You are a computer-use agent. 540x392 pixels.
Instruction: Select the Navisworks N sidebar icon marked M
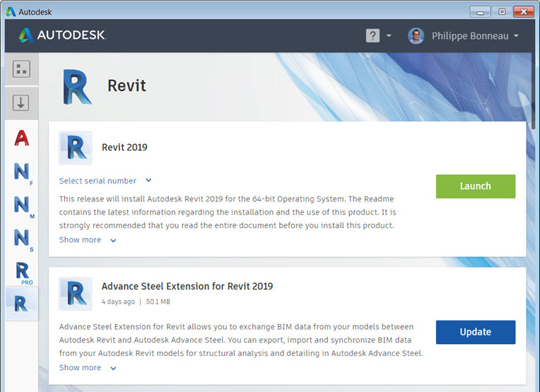click(x=23, y=206)
